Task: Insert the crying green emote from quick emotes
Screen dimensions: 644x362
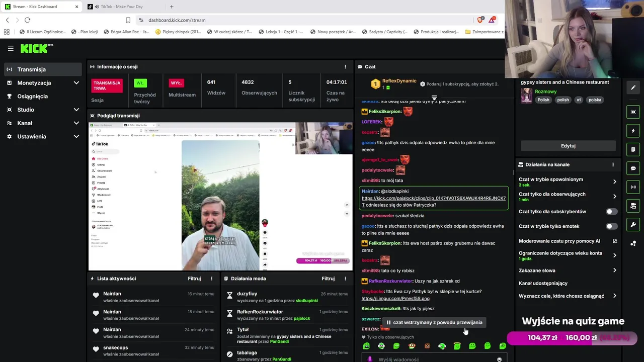Action: coord(366,346)
